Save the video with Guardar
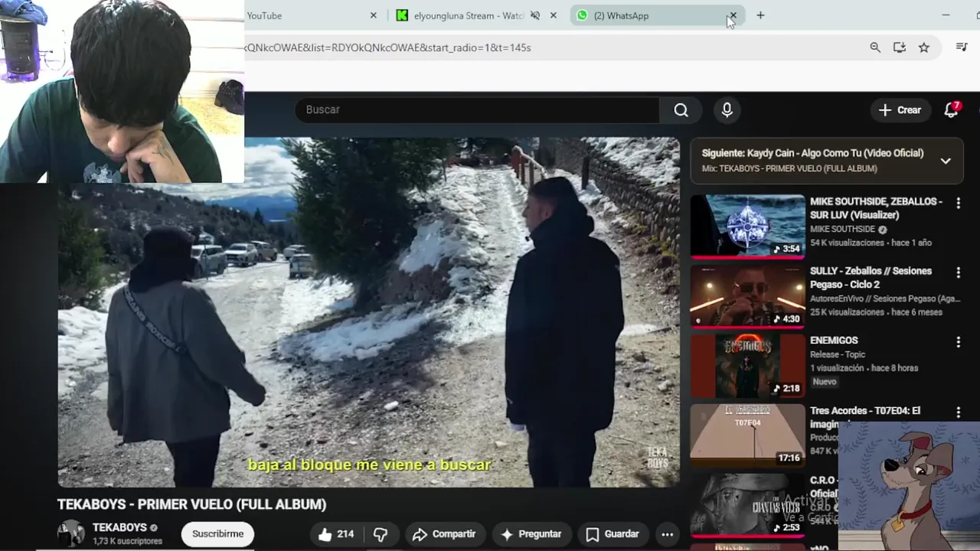Viewport: 980px width, 551px height. tap(612, 534)
